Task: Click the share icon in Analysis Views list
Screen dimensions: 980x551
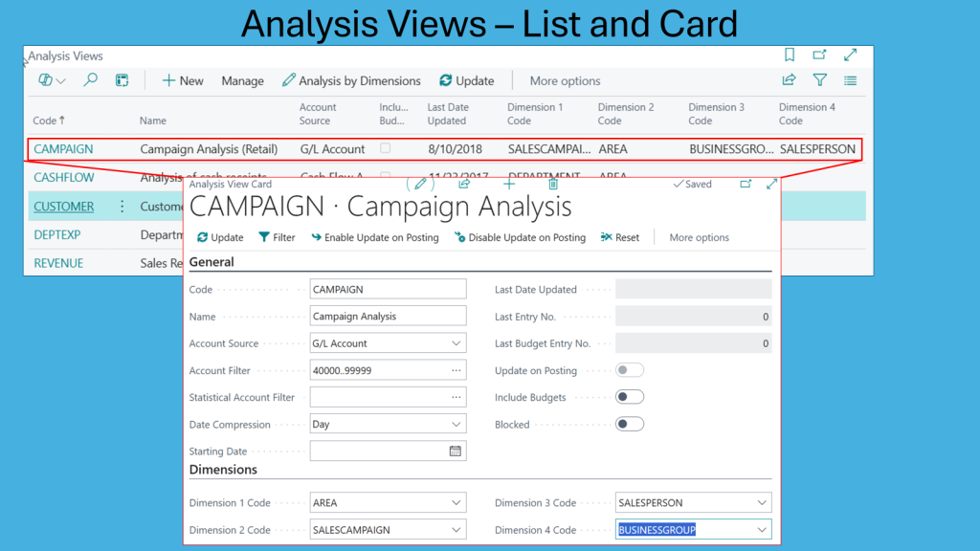Action: pos(790,80)
